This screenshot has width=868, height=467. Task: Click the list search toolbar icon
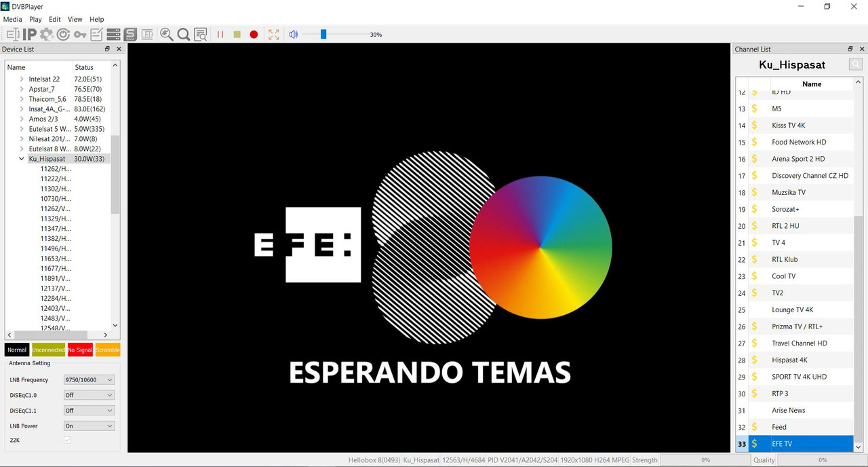pos(201,34)
